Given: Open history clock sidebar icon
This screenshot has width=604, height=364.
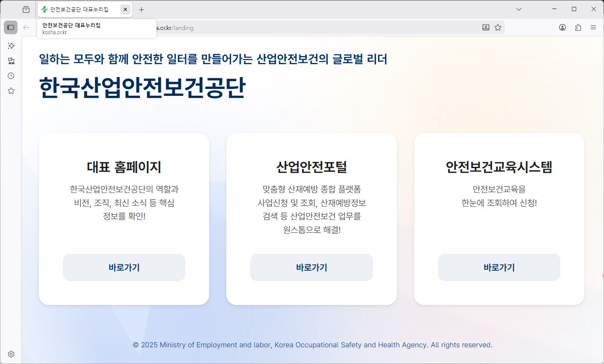Looking at the screenshot, I should [11, 76].
